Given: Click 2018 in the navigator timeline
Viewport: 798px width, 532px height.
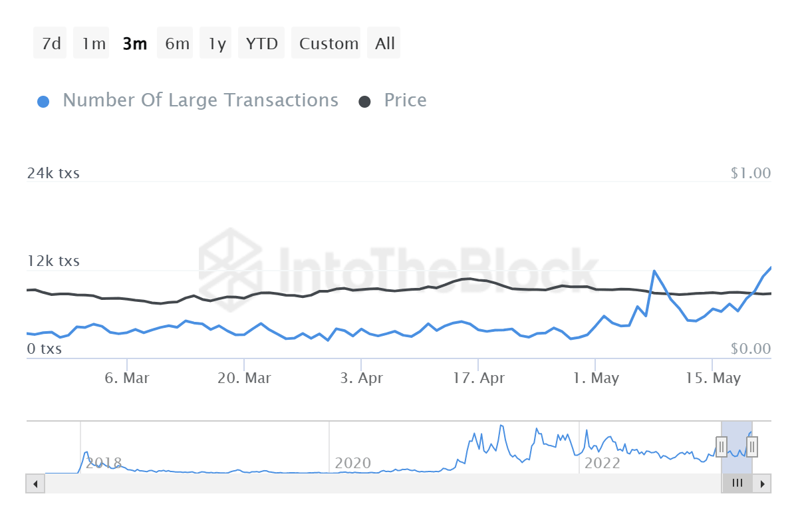Looking at the screenshot, I should (x=104, y=463).
